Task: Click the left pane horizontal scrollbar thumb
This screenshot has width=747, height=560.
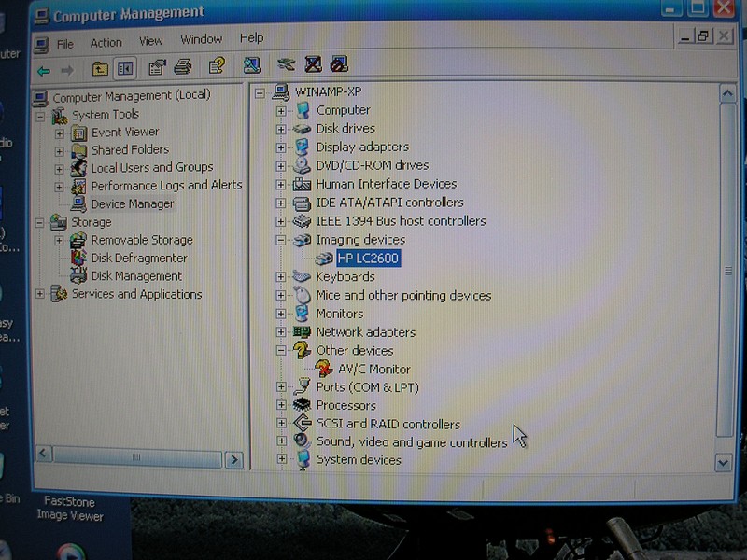Action: click(137, 457)
